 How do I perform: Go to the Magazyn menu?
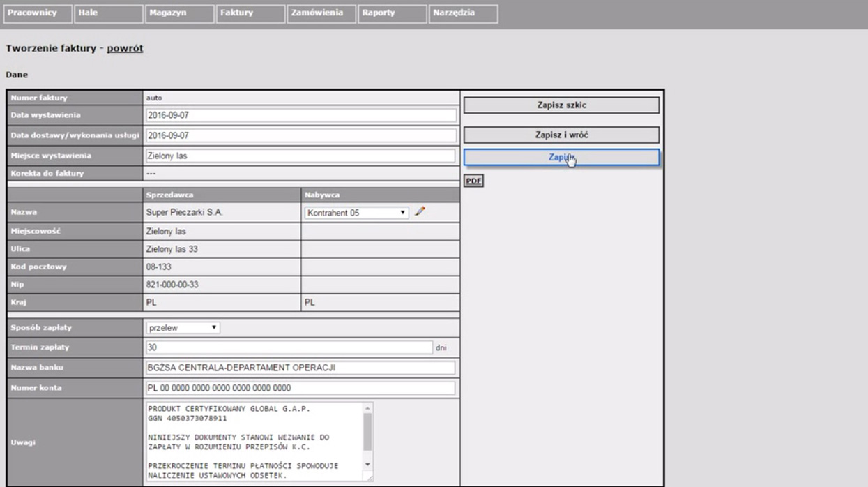pyautogui.click(x=179, y=14)
